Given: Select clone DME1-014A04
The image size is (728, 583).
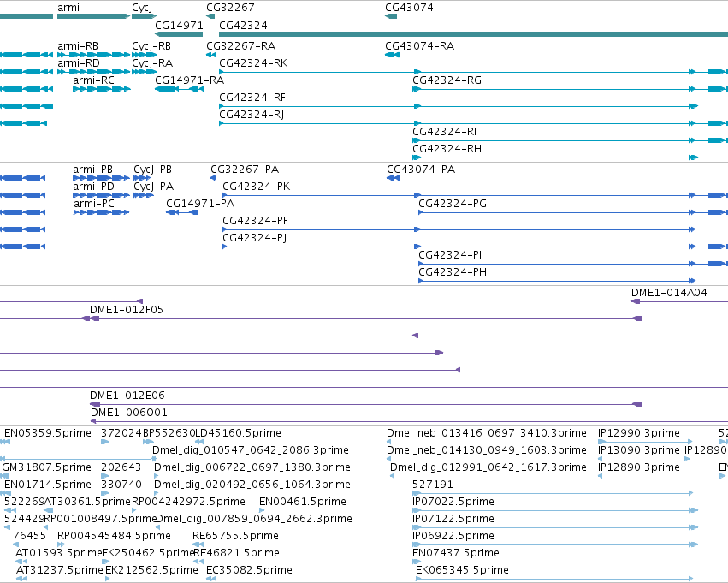Looking at the screenshot, I should click(669, 294).
